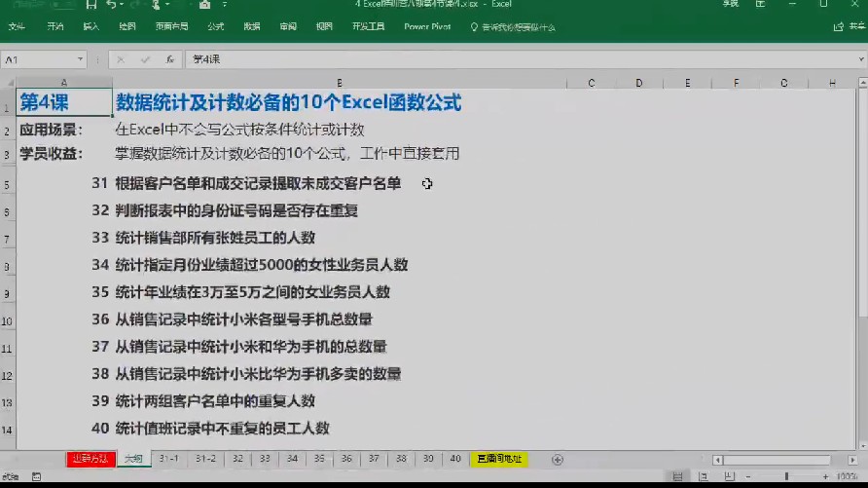This screenshot has height=488, width=868.
Task: Click the 应用场景 label cell
Action: (x=51, y=130)
